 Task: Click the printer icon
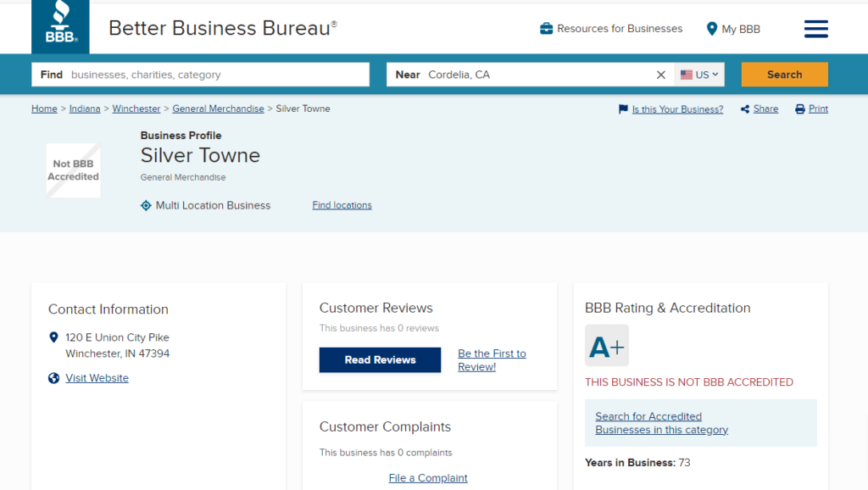(x=800, y=109)
